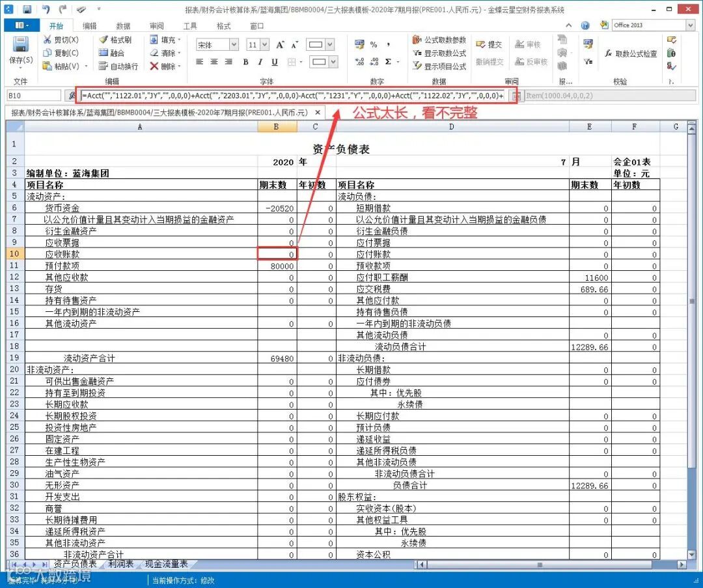Decrease decimal places
Screen dimensions: 703x588
374,62
